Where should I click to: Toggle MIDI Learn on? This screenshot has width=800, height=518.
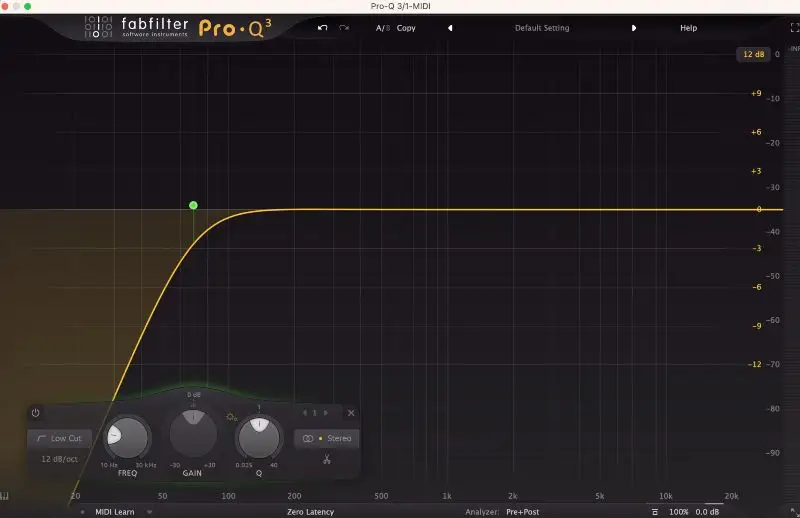[x=115, y=511]
